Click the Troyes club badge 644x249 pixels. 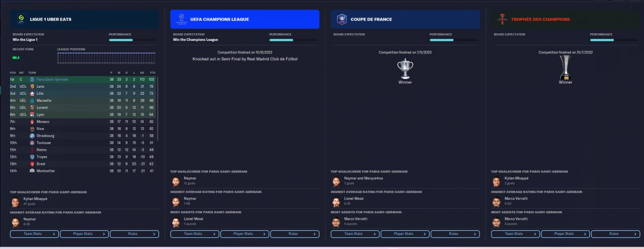[32, 157]
